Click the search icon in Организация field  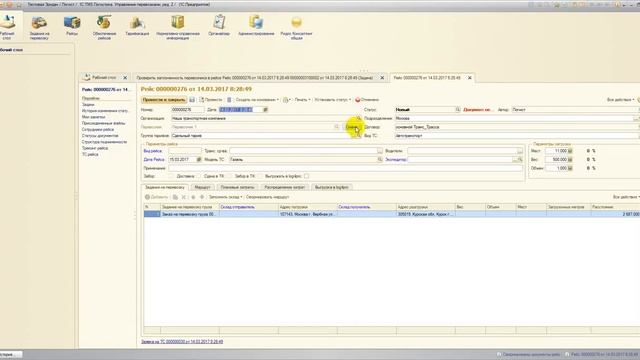pyautogui.click(x=358, y=118)
